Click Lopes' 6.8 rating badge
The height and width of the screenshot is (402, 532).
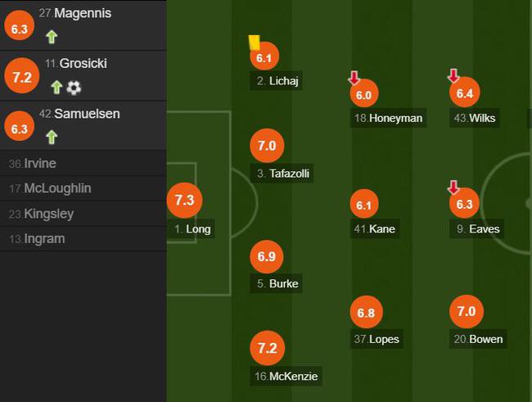point(366,313)
